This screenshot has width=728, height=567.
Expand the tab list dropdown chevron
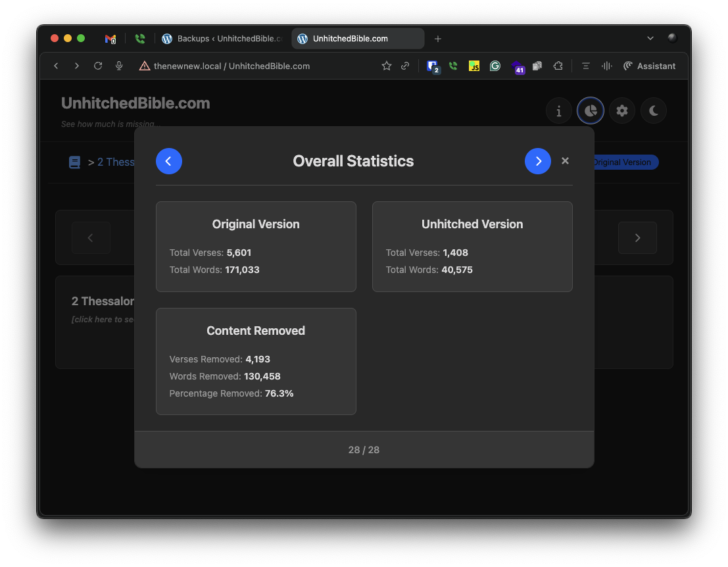[x=650, y=39]
